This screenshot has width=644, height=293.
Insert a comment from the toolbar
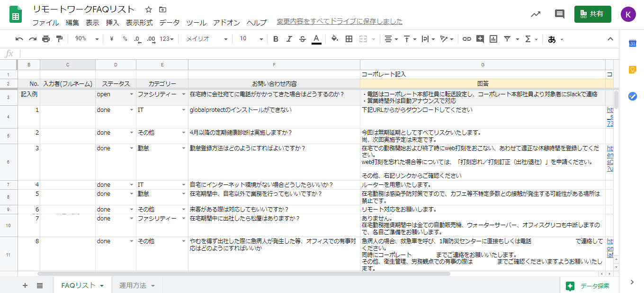pos(480,39)
